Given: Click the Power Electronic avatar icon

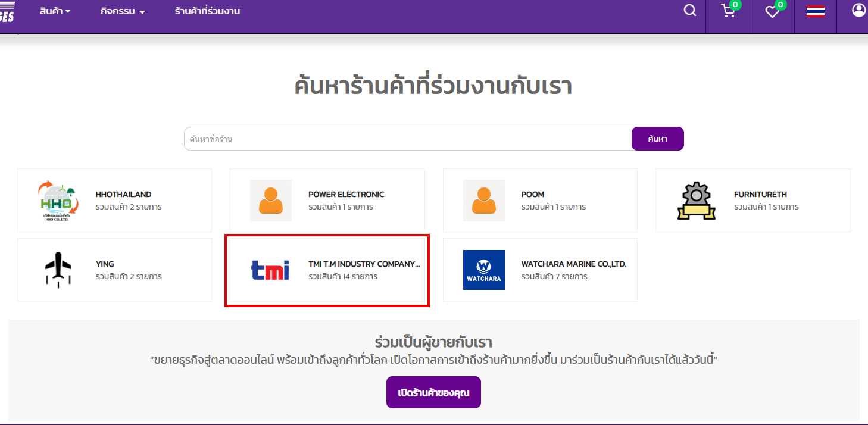Looking at the screenshot, I should coord(271,201).
